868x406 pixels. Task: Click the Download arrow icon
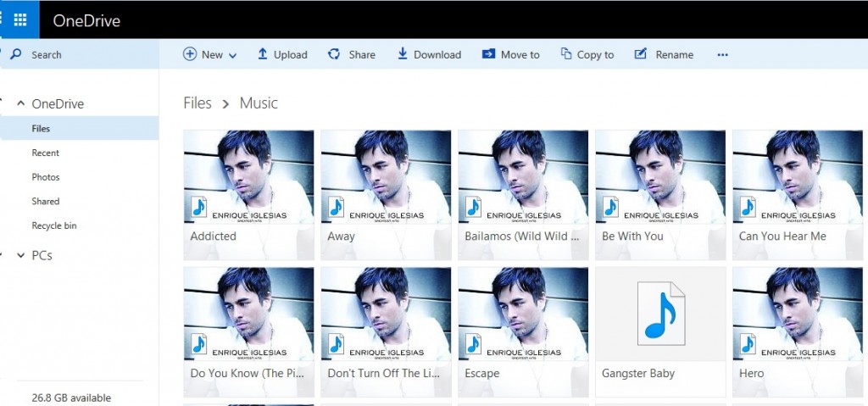(x=403, y=53)
